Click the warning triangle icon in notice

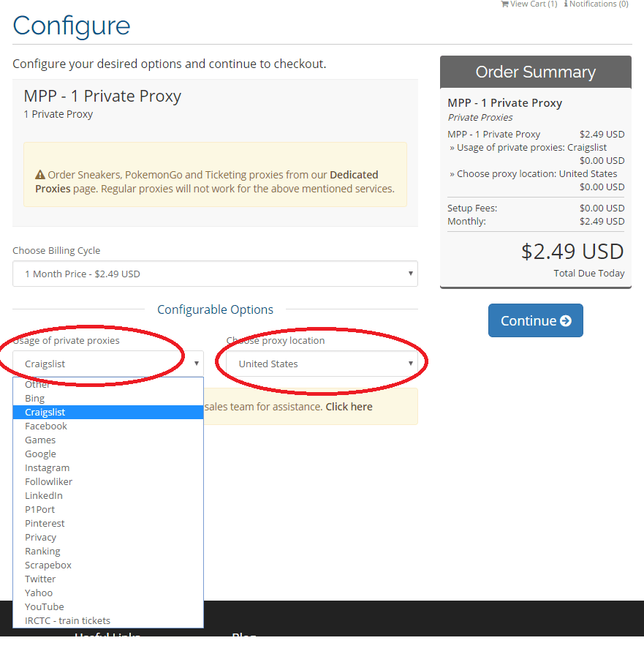click(x=40, y=174)
